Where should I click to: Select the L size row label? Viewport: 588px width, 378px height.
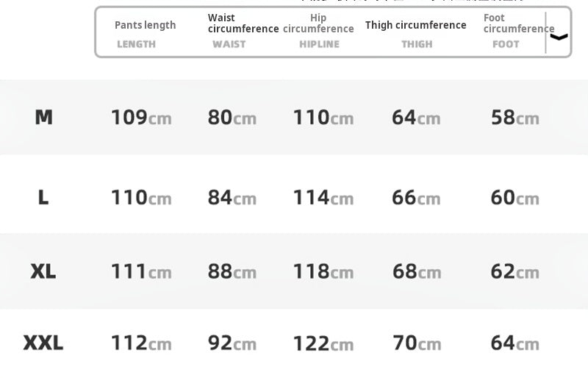click(43, 197)
